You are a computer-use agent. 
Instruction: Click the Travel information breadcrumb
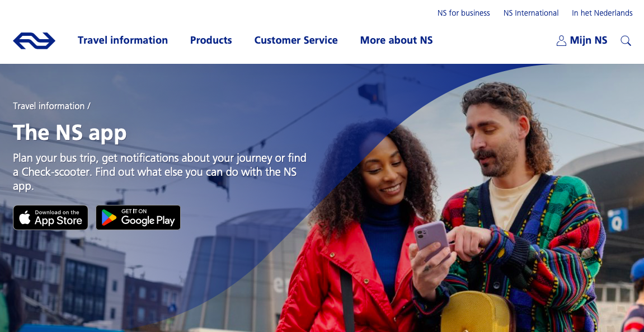click(x=49, y=106)
